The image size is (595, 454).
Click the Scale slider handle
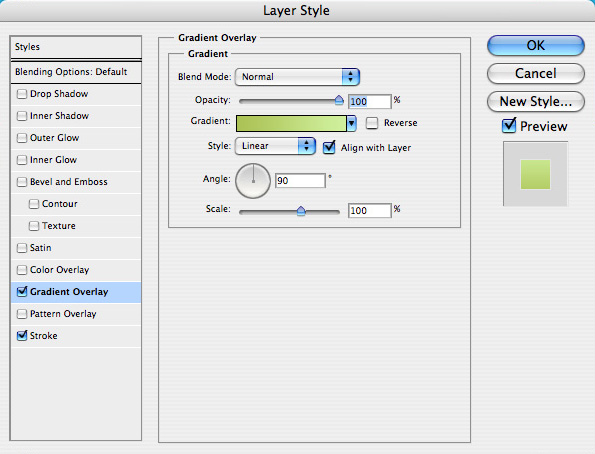click(301, 211)
